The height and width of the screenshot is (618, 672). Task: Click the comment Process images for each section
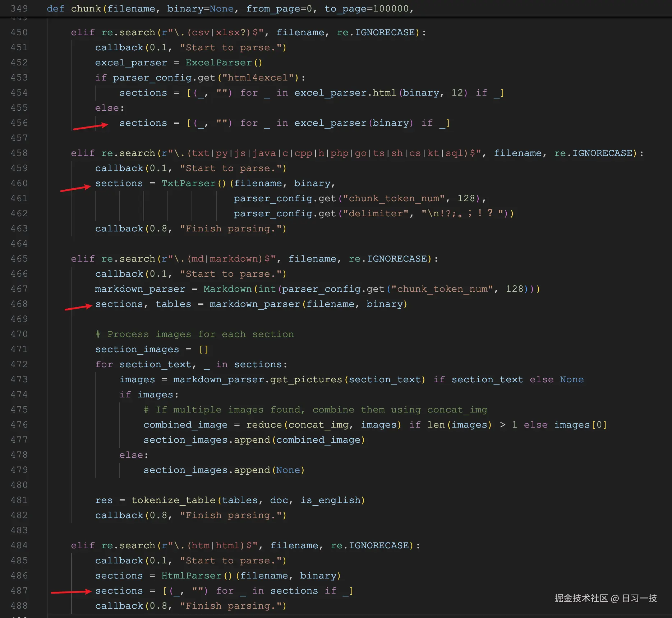pyautogui.click(x=194, y=334)
